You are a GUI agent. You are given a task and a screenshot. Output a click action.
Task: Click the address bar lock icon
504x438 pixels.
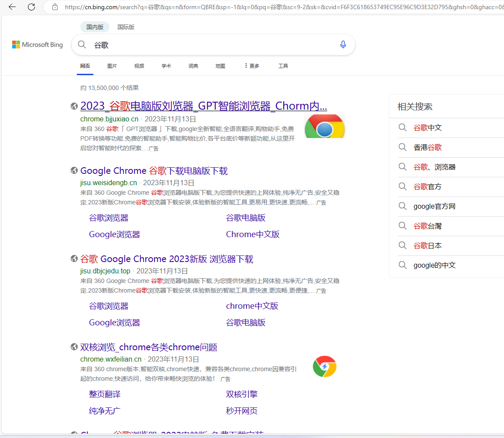[x=55, y=7]
